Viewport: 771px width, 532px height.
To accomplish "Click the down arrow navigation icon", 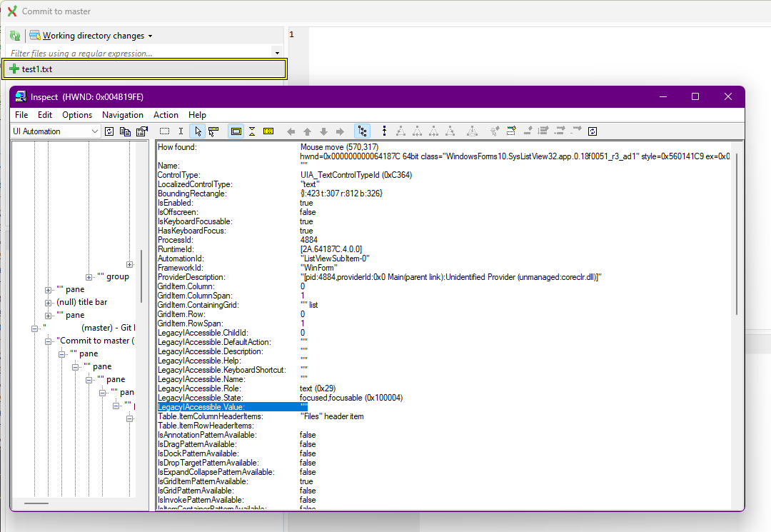I will 323,131.
